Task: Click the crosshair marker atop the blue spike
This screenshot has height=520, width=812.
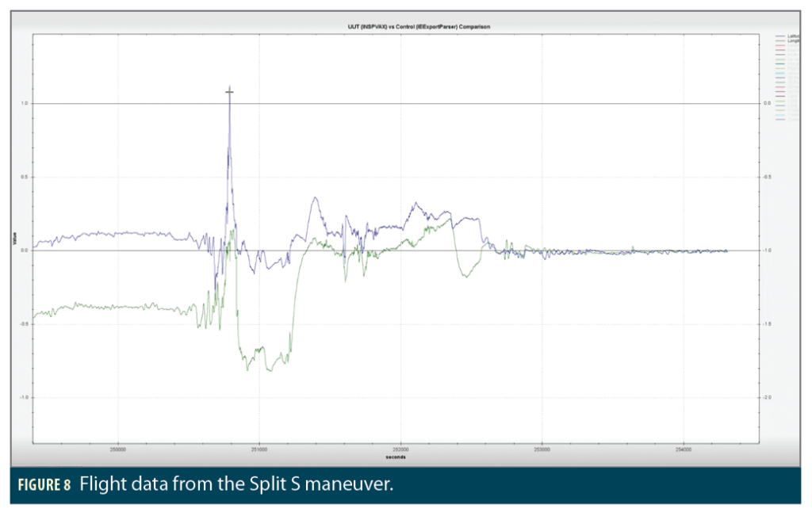Action: point(229,92)
